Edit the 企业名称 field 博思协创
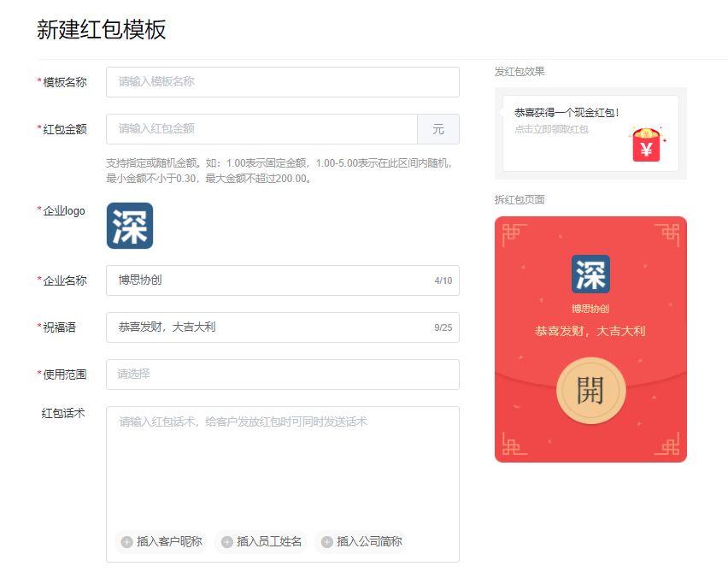The height and width of the screenshot is (572, 728). pyautogui.click(x=265, y=280)
